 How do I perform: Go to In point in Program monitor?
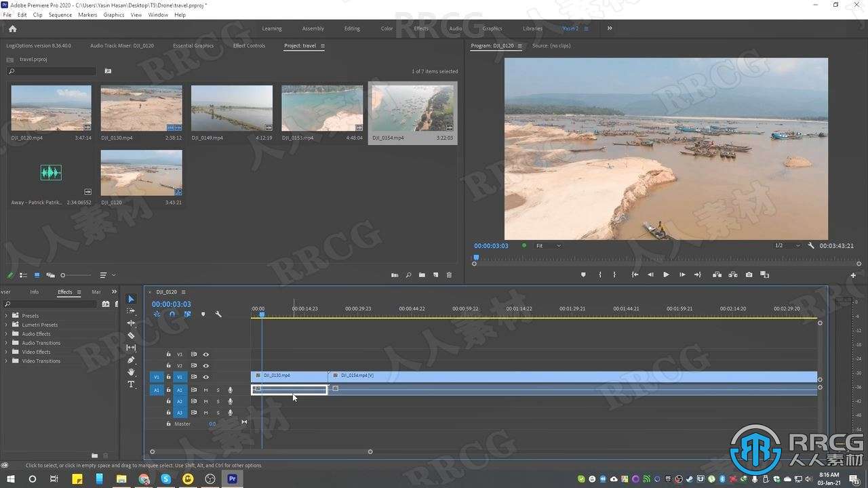pos(635,274)
